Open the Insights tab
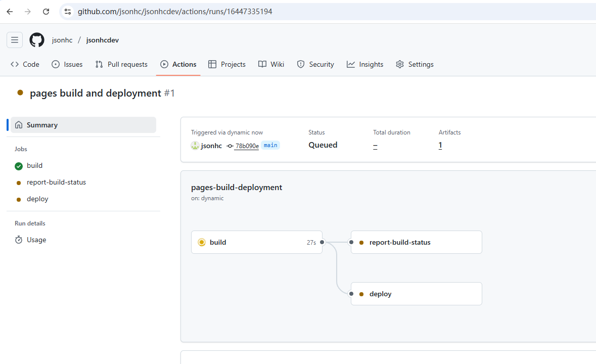596x364 pixels. point(365,65)
